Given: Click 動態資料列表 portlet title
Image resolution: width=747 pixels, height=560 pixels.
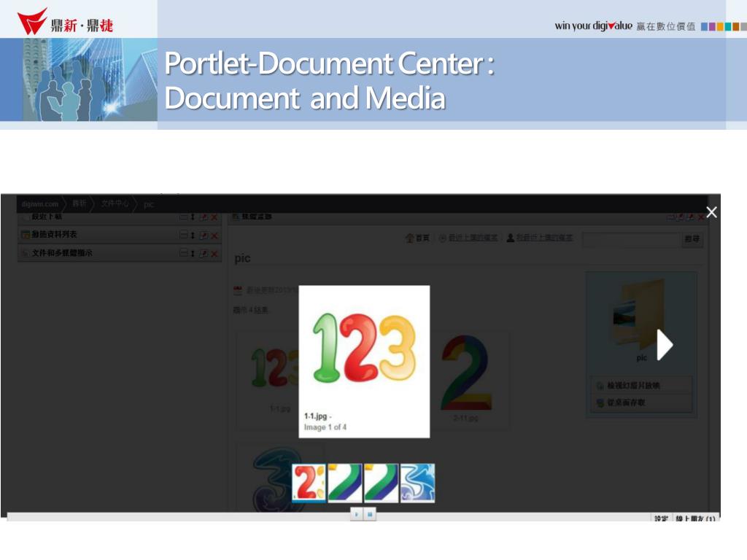Looking at the screenshot, I should (54, 234).
